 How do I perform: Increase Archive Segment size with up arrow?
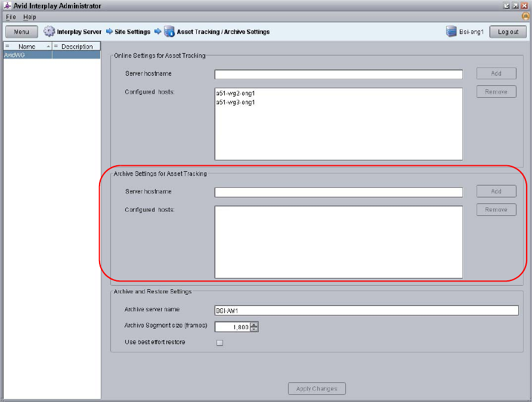click(x=254, y=324)
